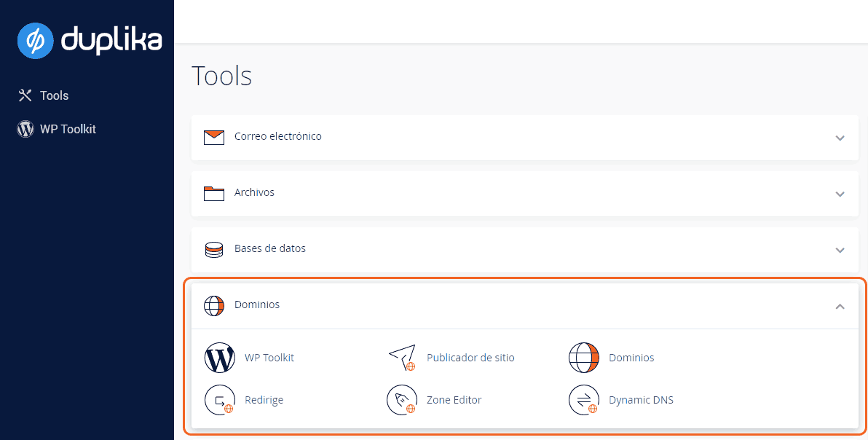Select Tools in the left sidebar
This screenshot has width=868, height=440.
pos(54,95)
